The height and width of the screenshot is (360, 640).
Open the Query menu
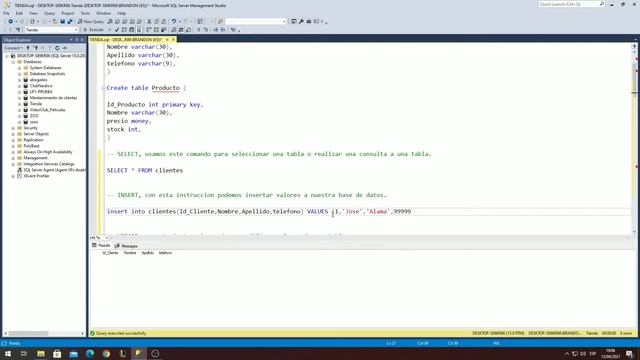click(x=49, y=13)
